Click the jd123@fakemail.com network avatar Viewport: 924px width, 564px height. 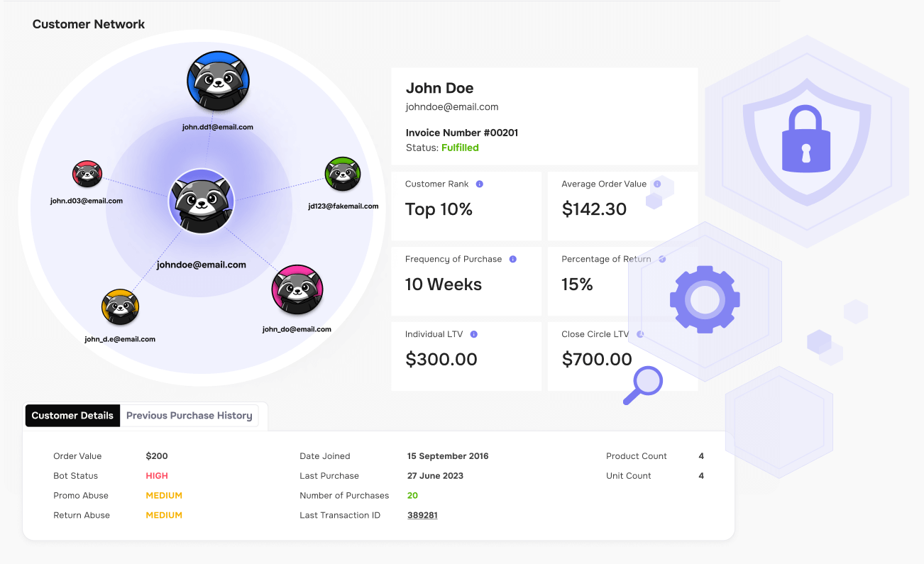click(x=343, y=172)
